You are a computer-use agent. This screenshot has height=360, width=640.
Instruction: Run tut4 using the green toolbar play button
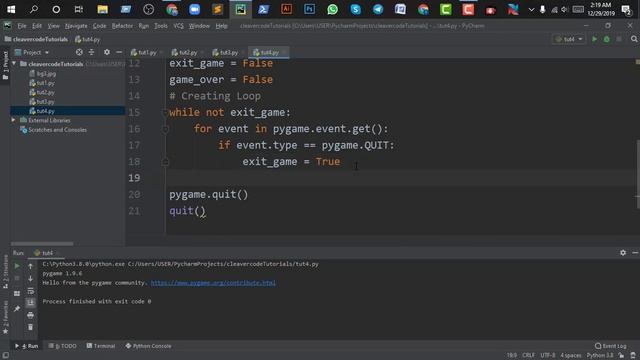(594, 39)
